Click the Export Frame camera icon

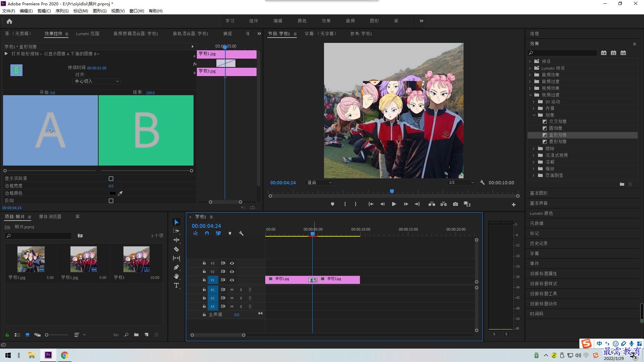click(x=455, y=204)
